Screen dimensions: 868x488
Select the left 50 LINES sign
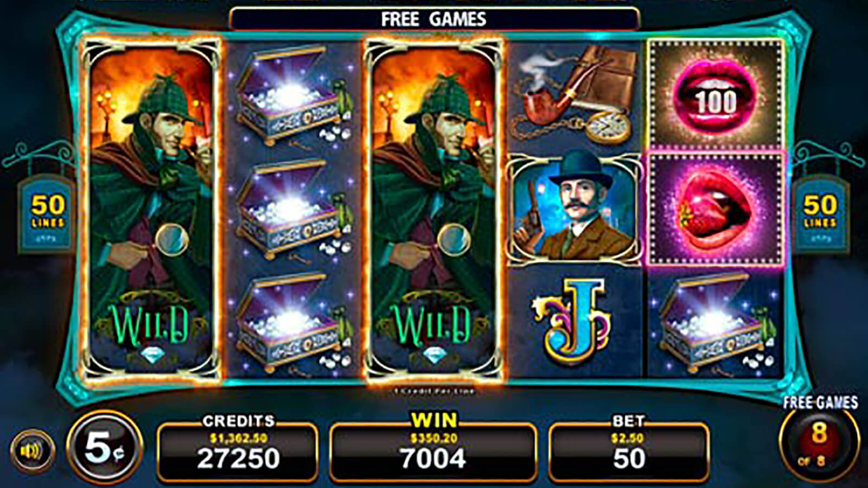(47, 214)
